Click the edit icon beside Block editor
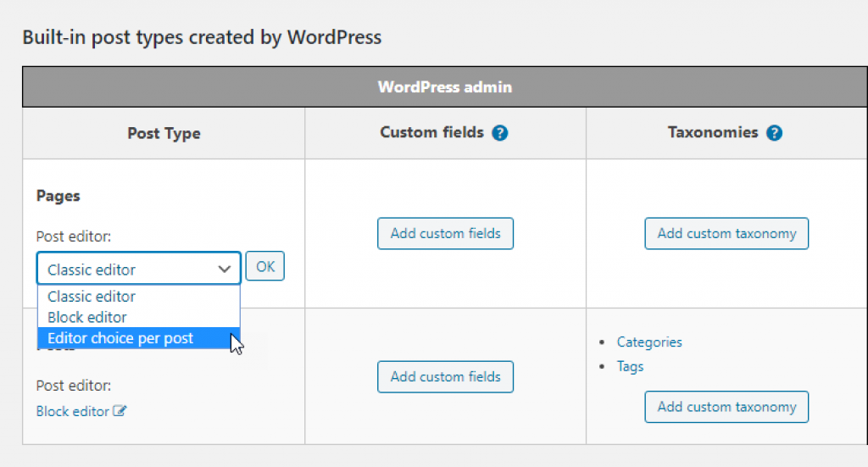 click(120, 411)
